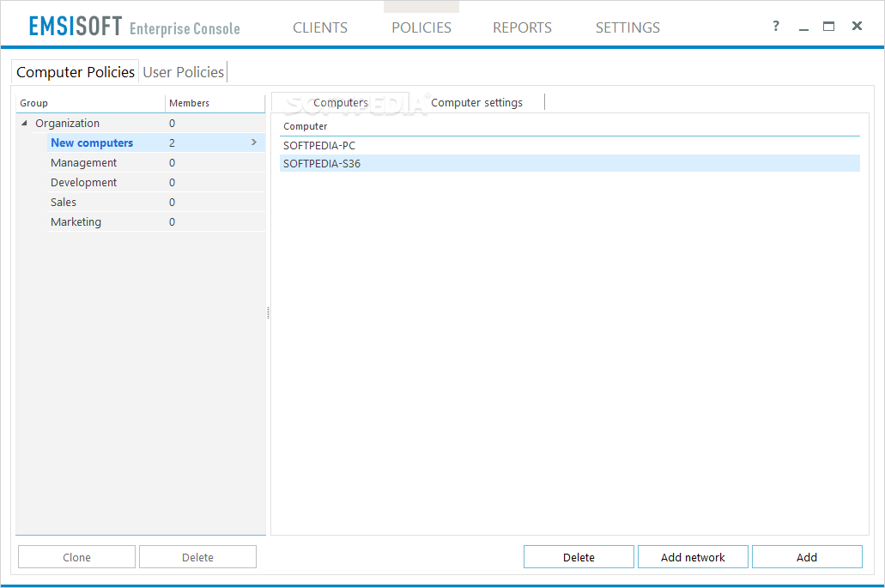
Task: Select the Organization group
Action: (67, 123)
